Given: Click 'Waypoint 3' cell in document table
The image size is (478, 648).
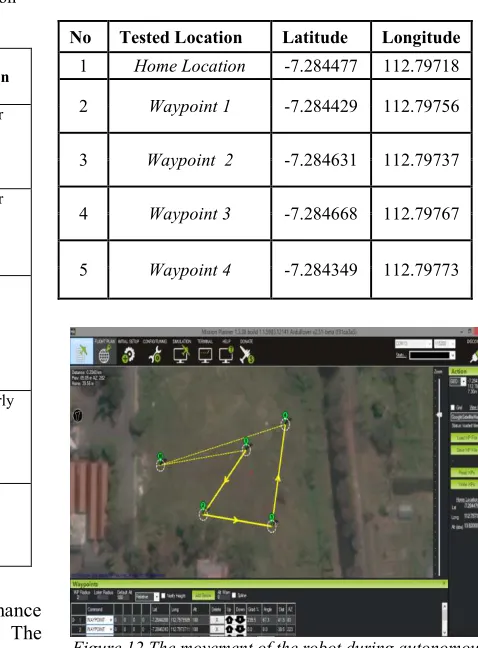Looking at the screenshot, I should click(x=190, y=214).
